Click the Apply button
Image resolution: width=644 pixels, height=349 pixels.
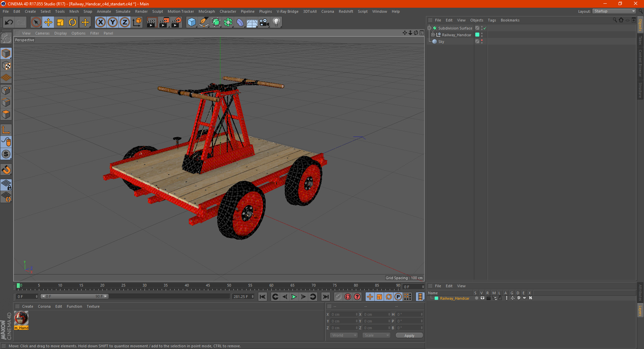coord(409,336)
